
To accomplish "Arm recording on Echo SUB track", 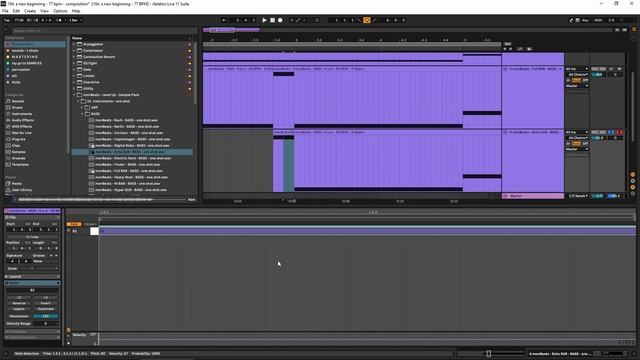I will 620,132.
